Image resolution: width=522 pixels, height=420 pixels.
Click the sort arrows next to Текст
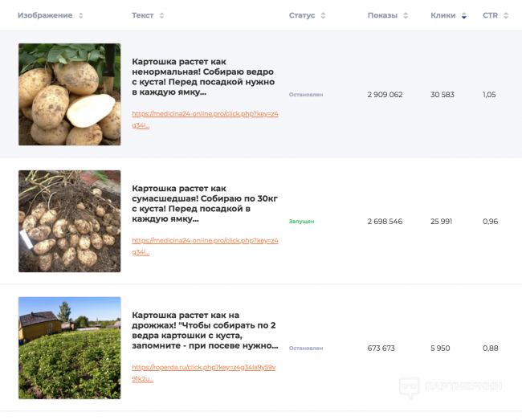tap(161, 15)
